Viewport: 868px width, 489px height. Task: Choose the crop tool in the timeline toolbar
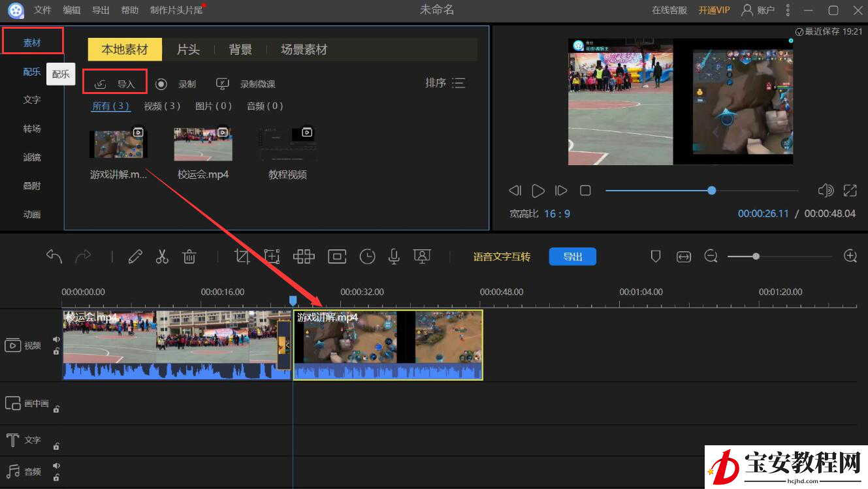[x=242, y=257]
